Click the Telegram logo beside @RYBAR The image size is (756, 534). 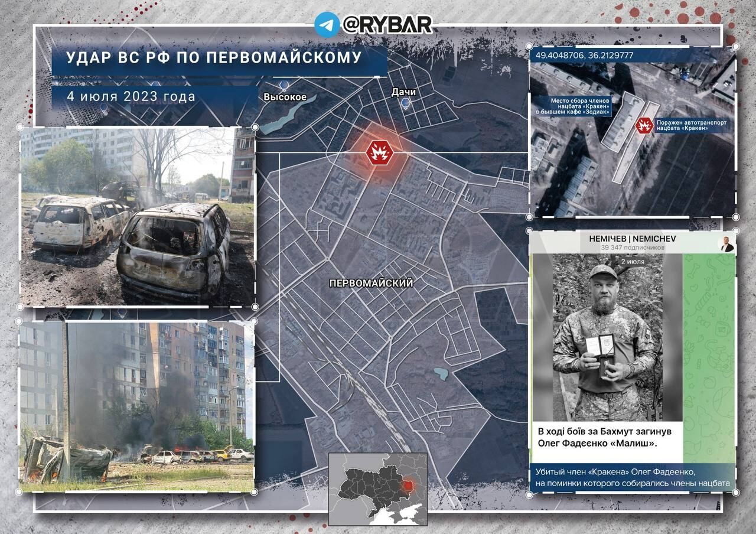[x=327, y=24]
